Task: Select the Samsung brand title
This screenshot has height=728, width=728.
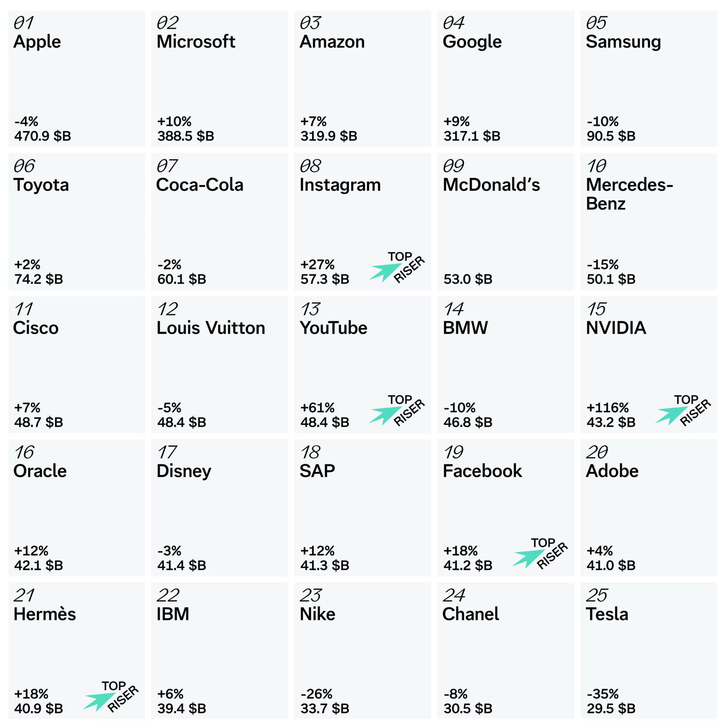Action: tap(623, 42)
